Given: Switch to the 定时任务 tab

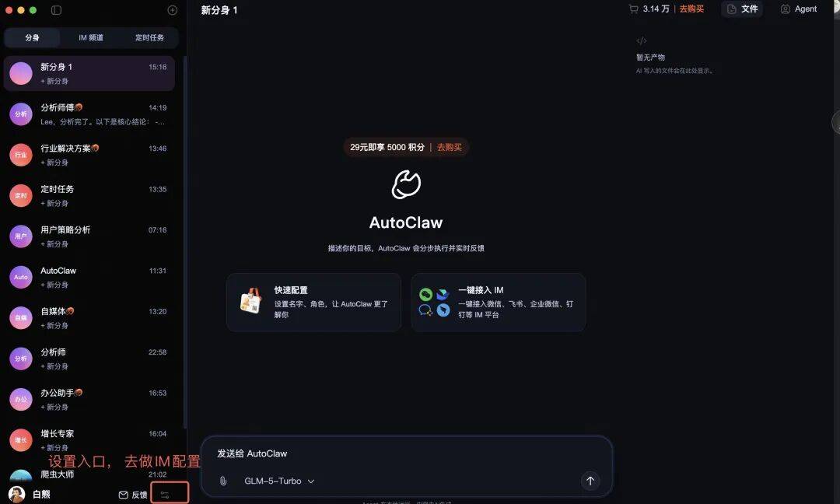Looking at the screenshot, I should click(149, 37).
